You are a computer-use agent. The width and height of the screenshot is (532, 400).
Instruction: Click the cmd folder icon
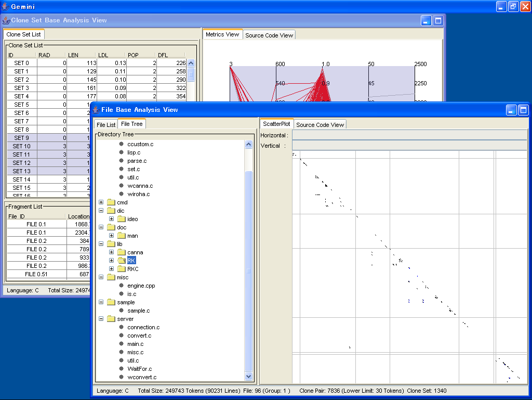click(111, 202)
